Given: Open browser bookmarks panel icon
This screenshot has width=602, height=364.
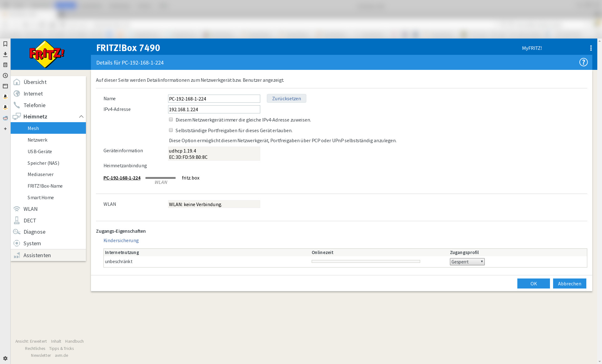Looking at the screenshot, I should point(5,44).
